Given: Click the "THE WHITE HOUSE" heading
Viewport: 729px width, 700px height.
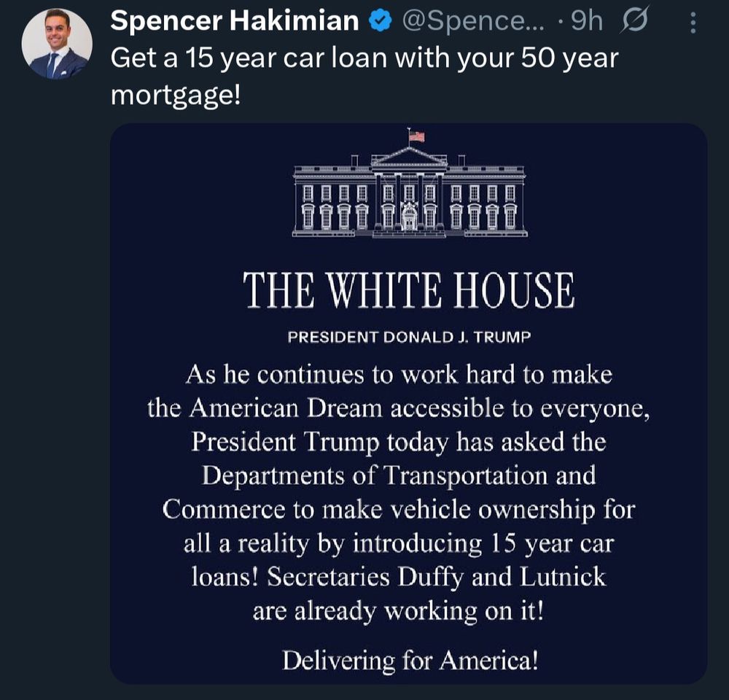Looking at the screenshot, I should pos(408,291).
